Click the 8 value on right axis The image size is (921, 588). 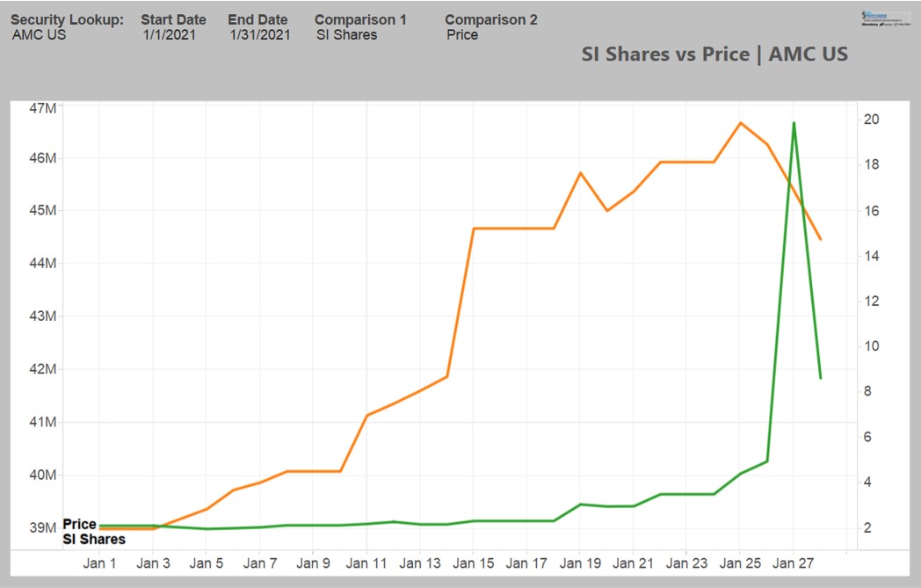point(867,391)
